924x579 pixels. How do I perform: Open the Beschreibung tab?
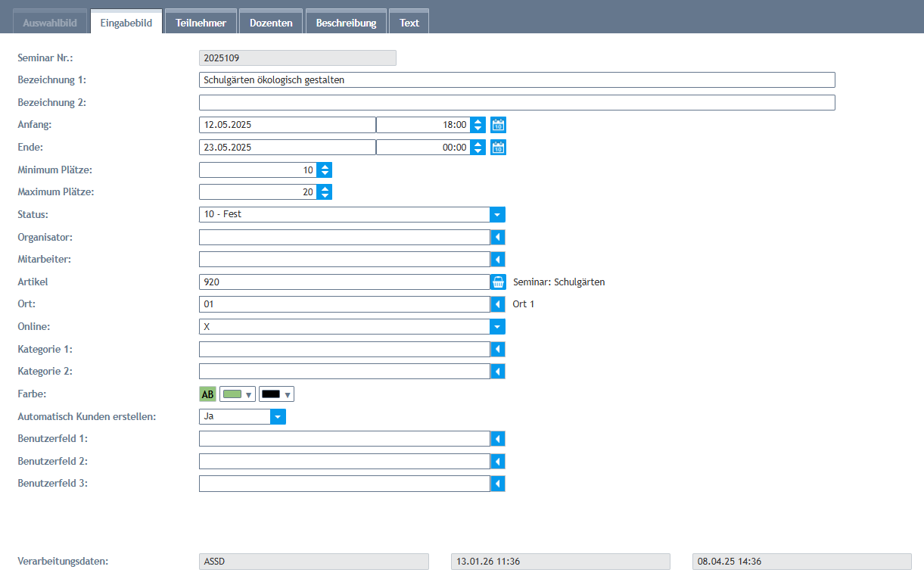tap(346, 23)
